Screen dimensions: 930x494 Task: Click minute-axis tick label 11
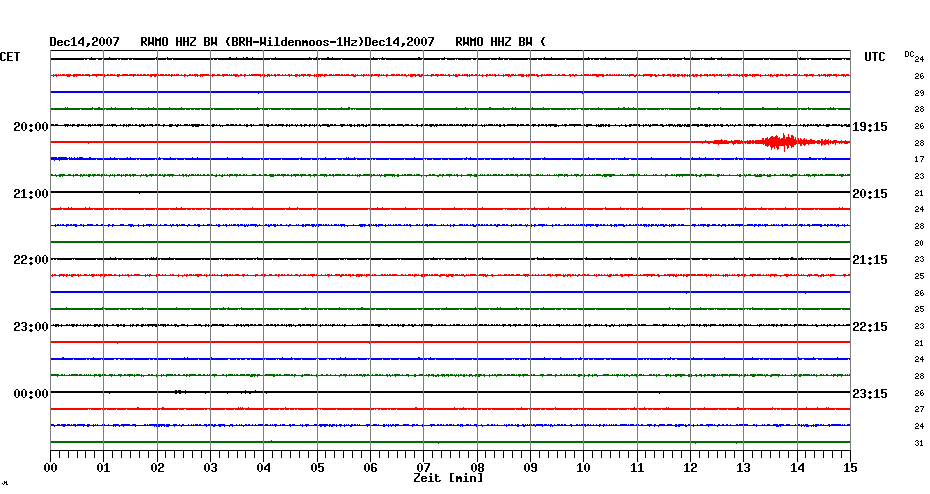coord(637,468)
